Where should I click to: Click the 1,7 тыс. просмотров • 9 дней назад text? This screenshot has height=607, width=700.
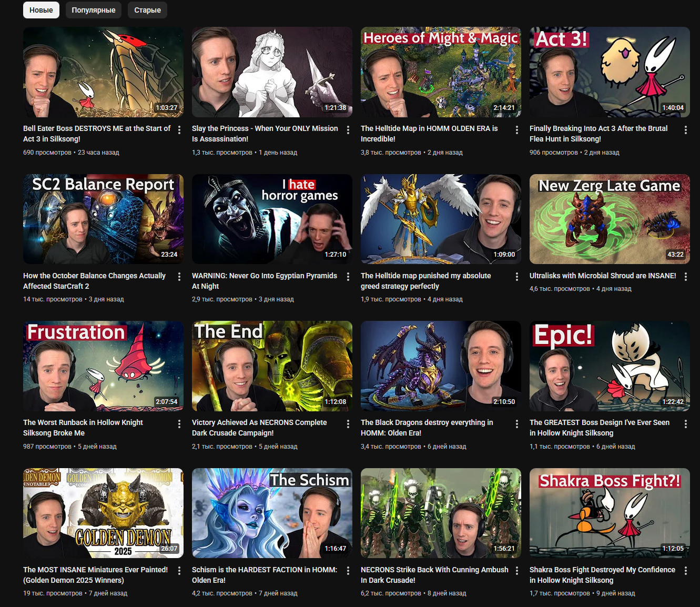point(582,593)
